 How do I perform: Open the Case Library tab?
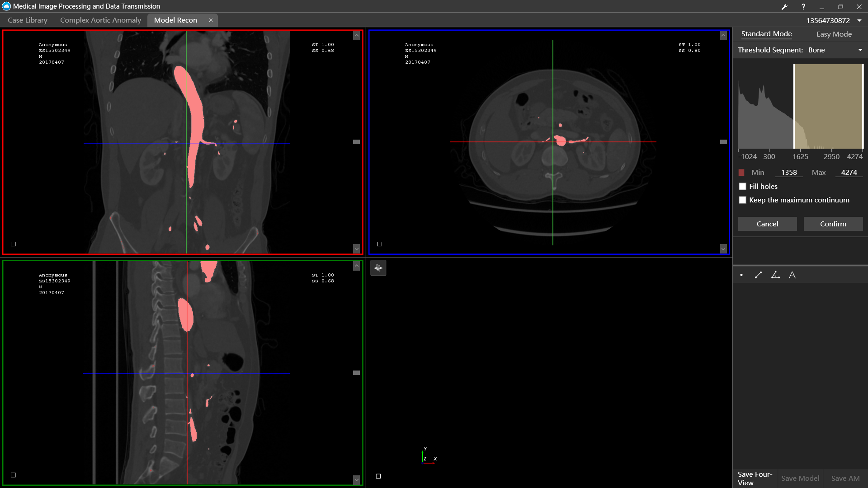point(28,20)
